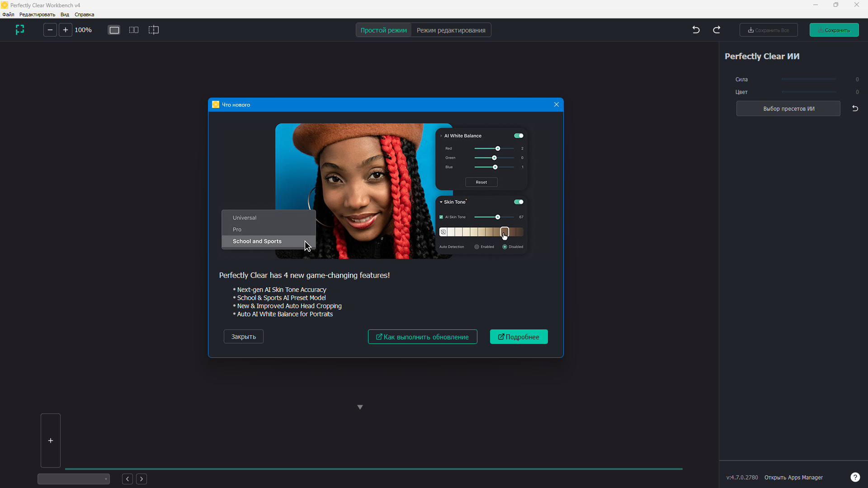The width and height of the screenshot is (868, 488).
Task: Click the zoom in plus button
Action: [x=66, y=30]
